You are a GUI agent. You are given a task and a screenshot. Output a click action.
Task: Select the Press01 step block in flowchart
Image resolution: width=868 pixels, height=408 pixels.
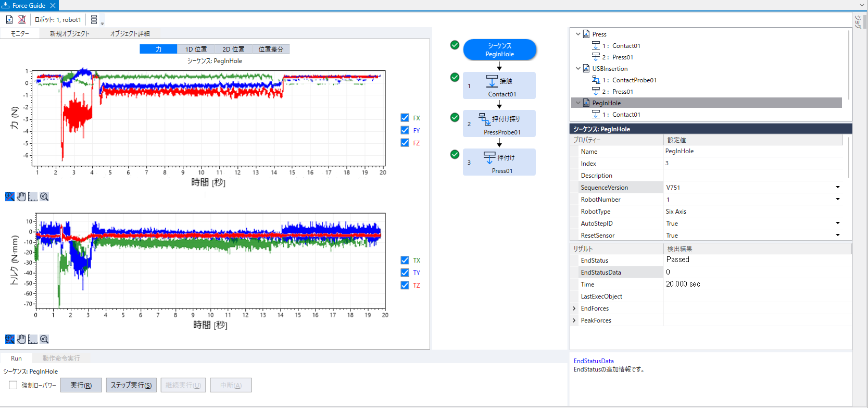499,162
